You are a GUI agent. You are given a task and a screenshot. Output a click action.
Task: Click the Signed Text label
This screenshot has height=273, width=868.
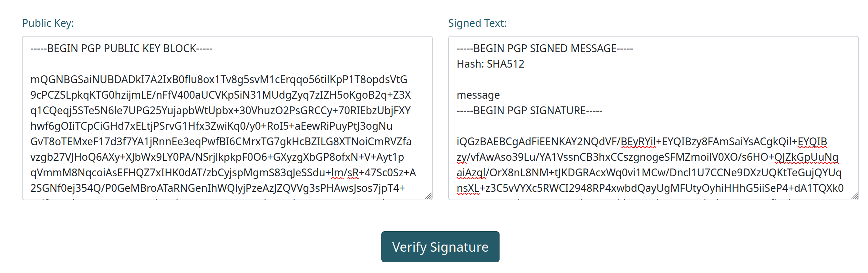[477, 23]
